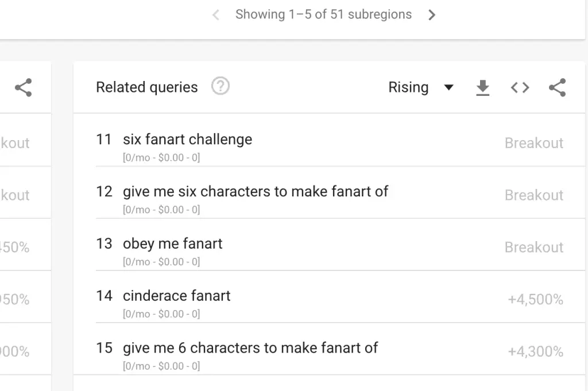The image size is (588, 391).
Task: Download Related queries data as CSV
Action: tap(482, 88)
